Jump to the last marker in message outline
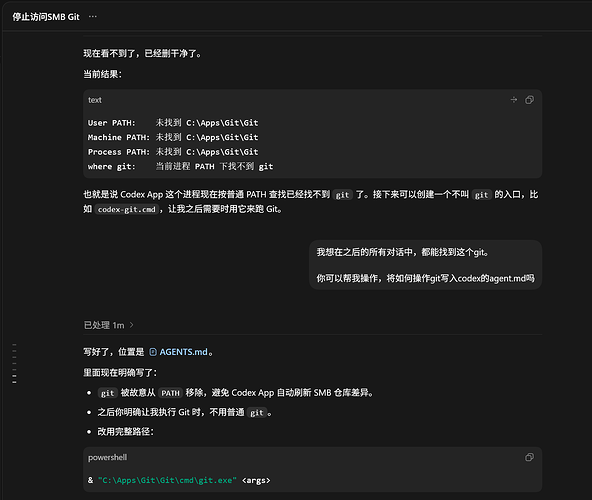 click(14, 382)
